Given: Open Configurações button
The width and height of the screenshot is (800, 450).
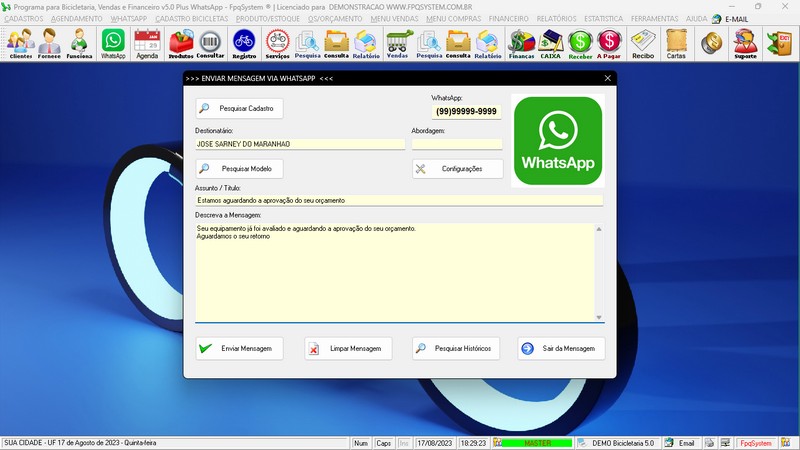Looking at the screenshot, I should pos(458,168).
